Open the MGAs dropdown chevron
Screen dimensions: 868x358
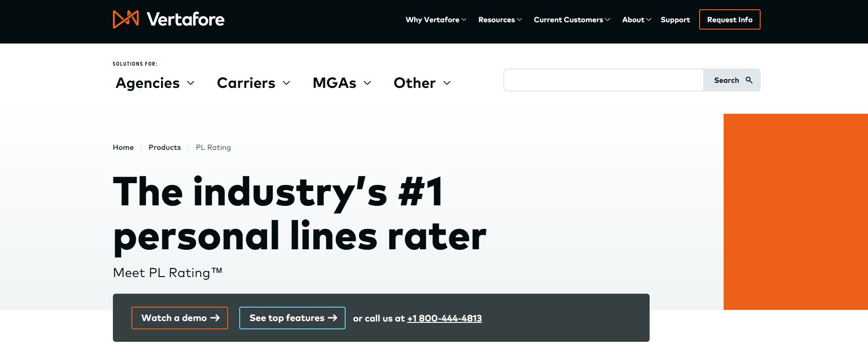pyautogui.click(x=367, y=83)
